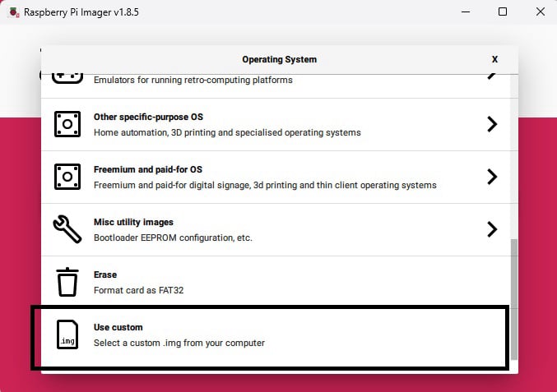Maximize the Raspberry Pi Imager window
The image size is (557, 392).
[503, 12]
